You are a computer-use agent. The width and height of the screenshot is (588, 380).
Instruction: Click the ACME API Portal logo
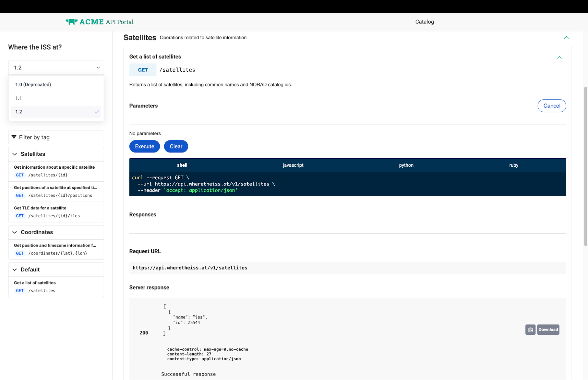point(99,22)
